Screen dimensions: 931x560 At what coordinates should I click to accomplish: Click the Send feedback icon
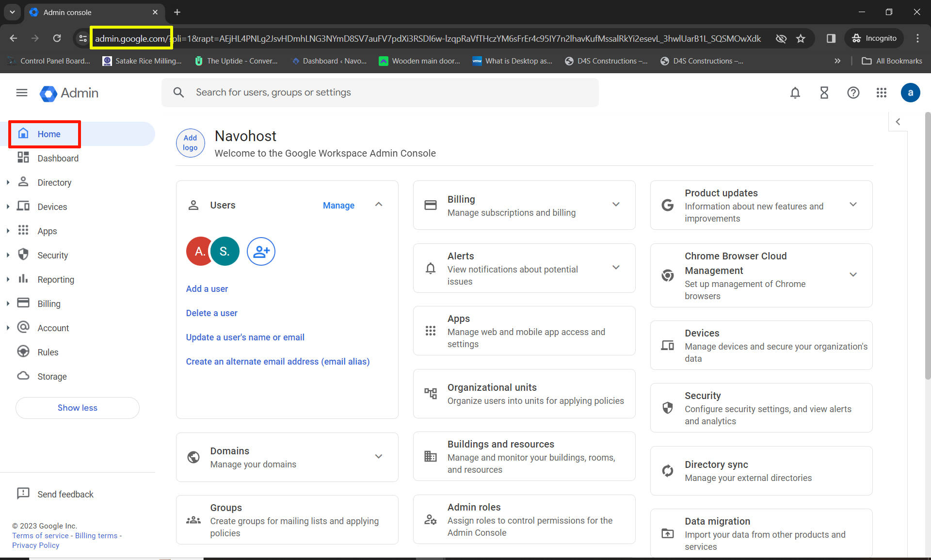click(x=23, y=494)
